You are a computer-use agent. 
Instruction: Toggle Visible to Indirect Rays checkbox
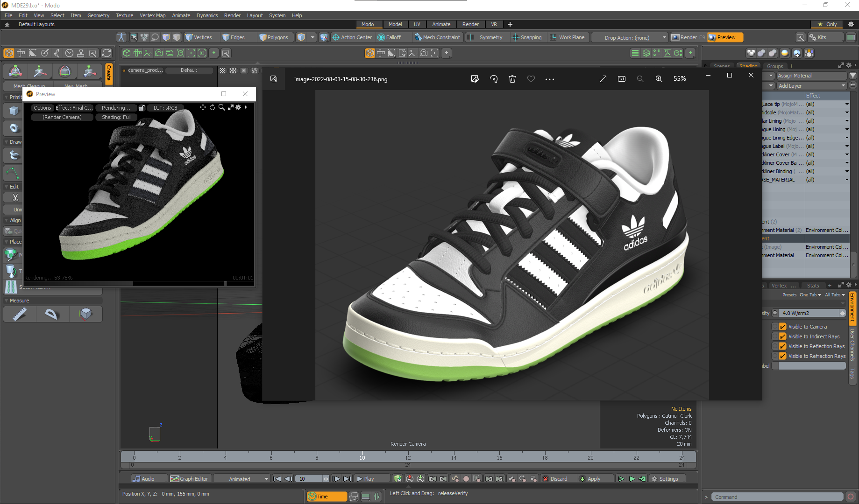tap(782, 336)
